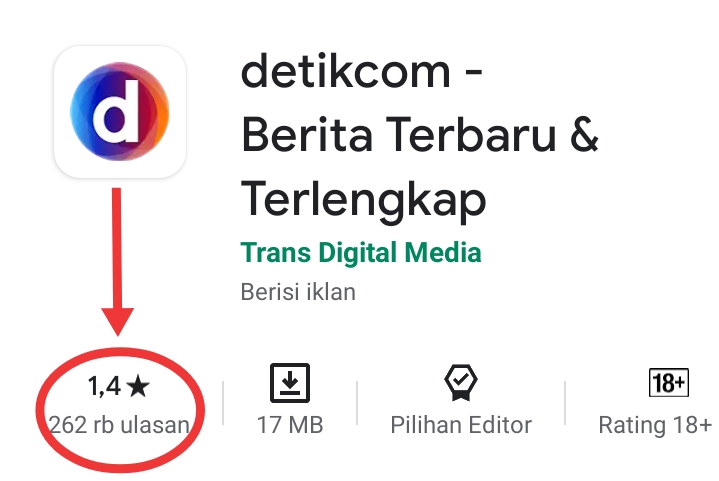Screen dimensions: 719x481
Task: Click the white letter d in logo
Action: pyautogui.click(x=116, y=111)
